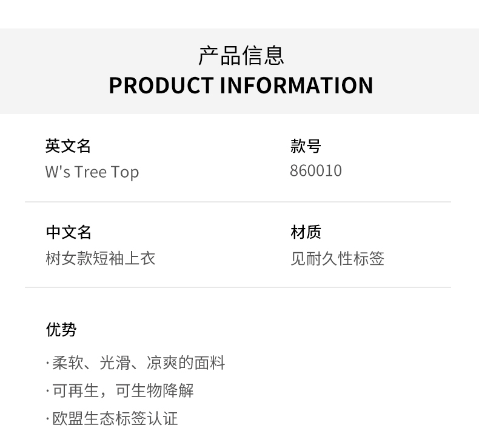
Task: Click the 中文名 field label
Action: click(x=68, y=232)
